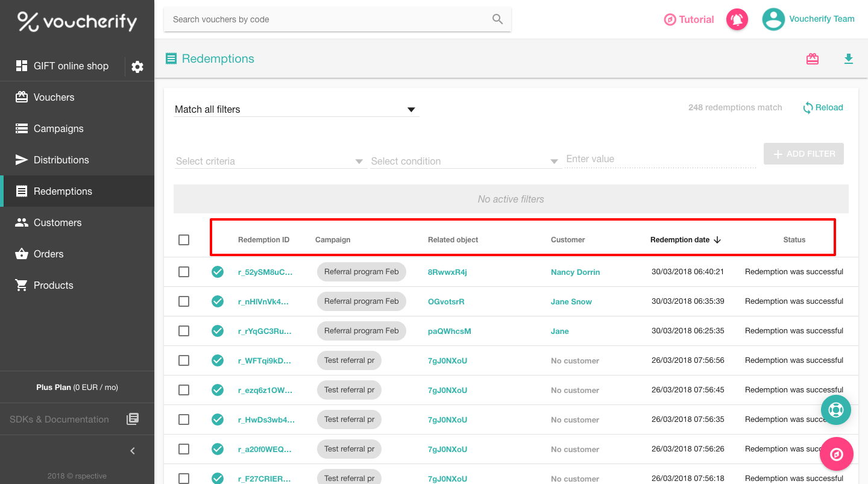
Task: Click the Redemption date sort arrow
Action: 717,240
